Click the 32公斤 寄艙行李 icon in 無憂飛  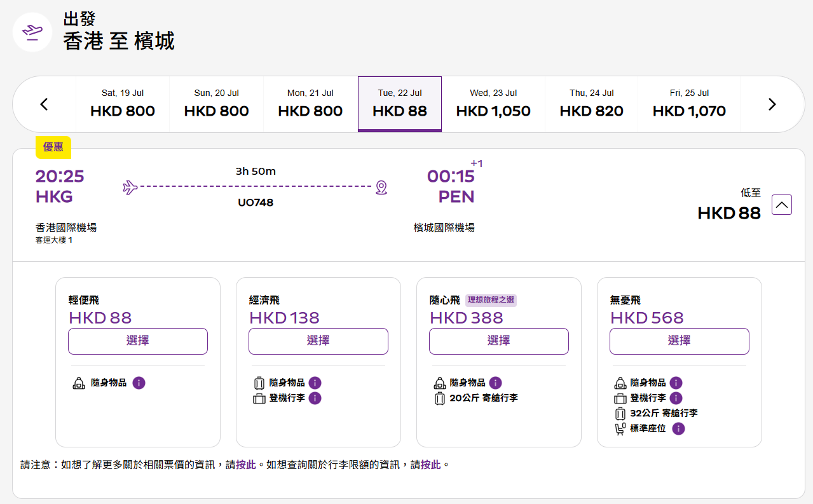[x=620, y=413]
